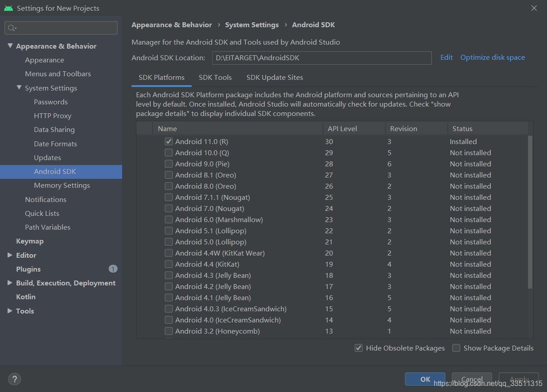Toggle Hide Obsolete Packages checkbox
The width and height of the screenshot is (547, 392).
pos(358,348)
